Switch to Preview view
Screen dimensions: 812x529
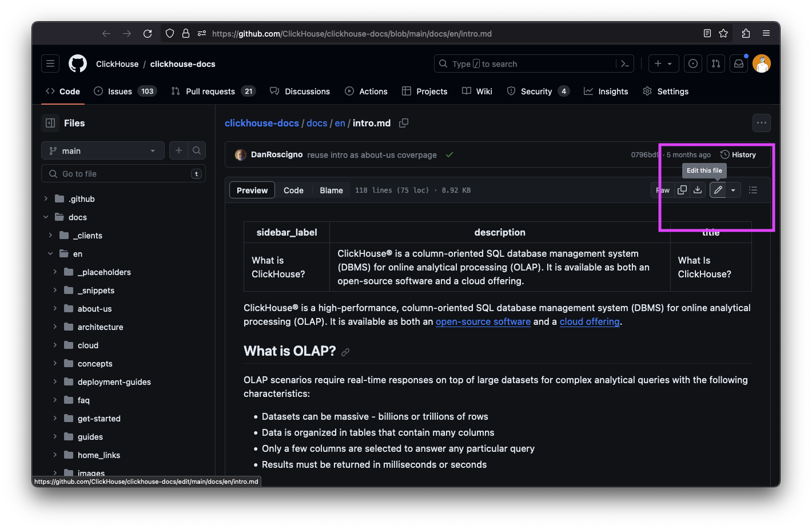(x=252, y=190)
